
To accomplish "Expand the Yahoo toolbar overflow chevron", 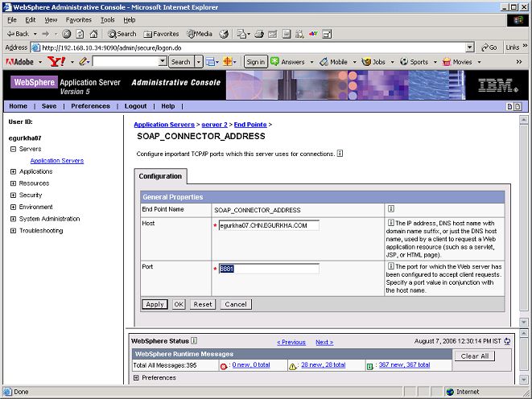I will pos(519,62).
